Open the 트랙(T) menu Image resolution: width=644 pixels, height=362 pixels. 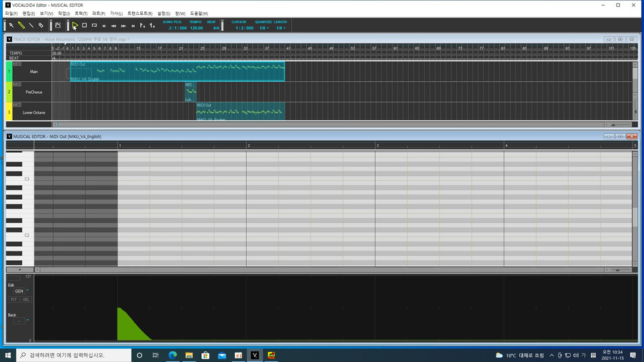[81, 13]
